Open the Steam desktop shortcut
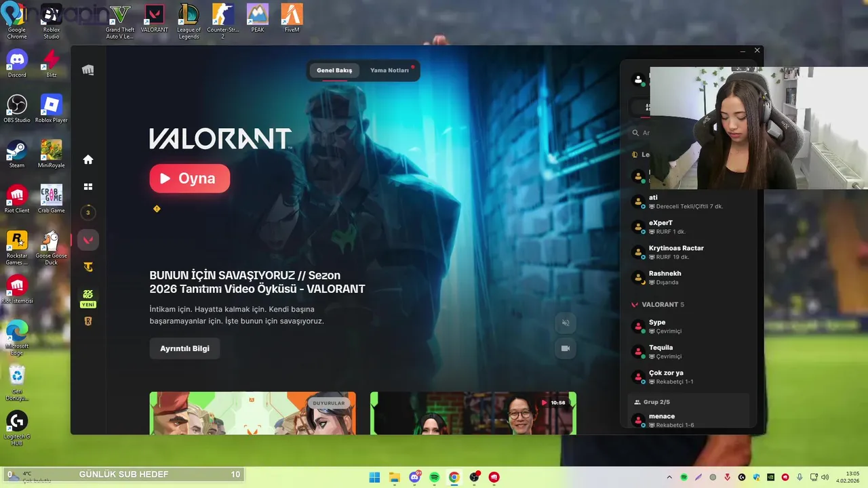The width and height of the screenshot is (868, 488). (x=17, y=154)
